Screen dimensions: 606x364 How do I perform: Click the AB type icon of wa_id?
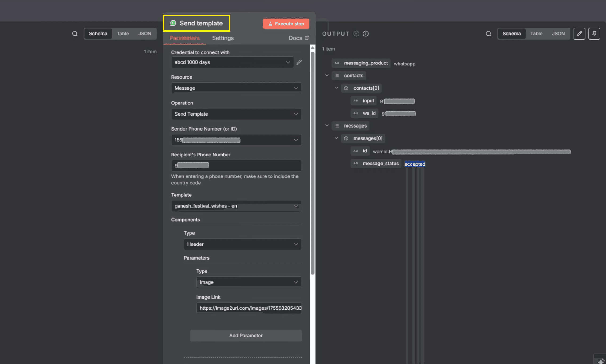(x=356, y=113)
